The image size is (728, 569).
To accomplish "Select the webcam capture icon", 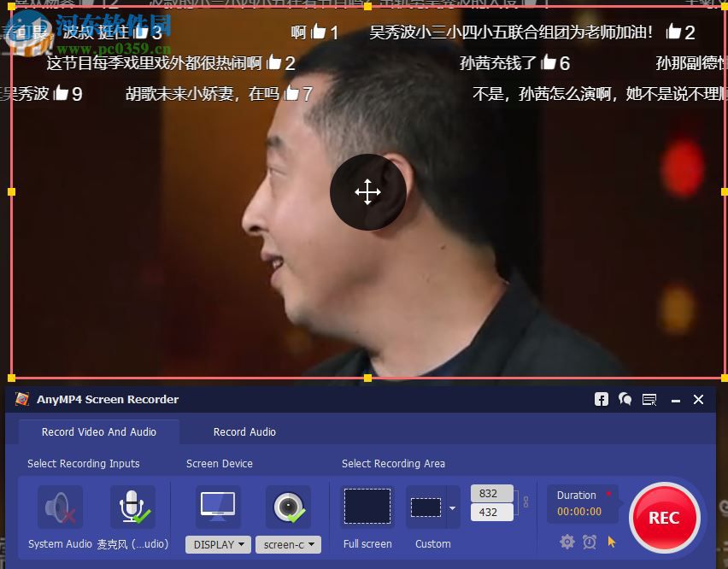I will coord(288,506).
